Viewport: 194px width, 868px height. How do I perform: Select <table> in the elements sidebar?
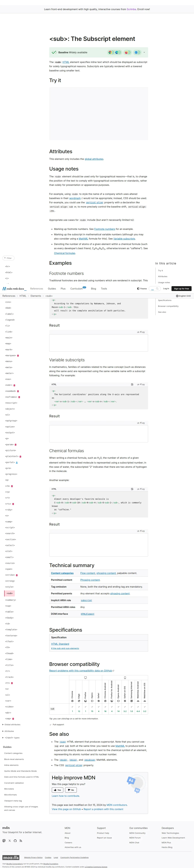10,612
